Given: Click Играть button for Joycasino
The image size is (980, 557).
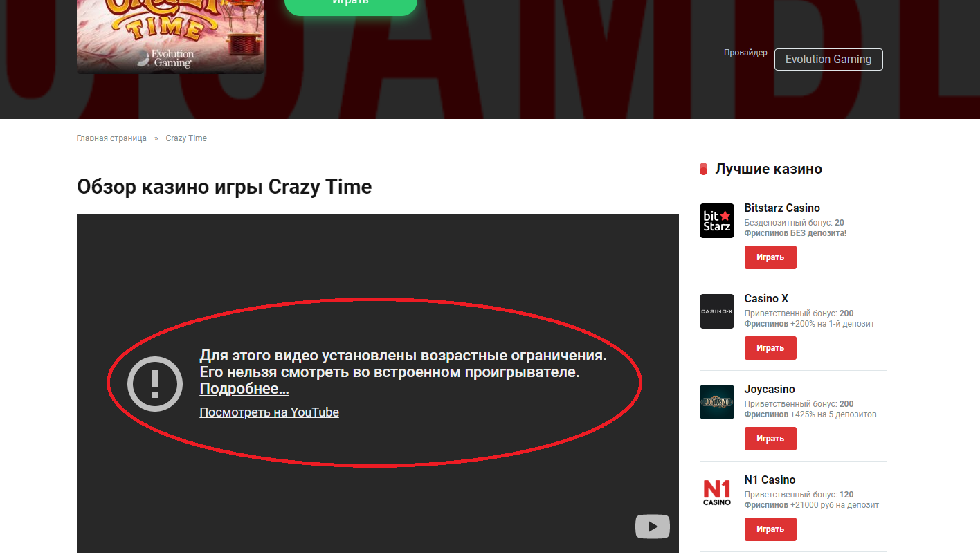Looking at the screenshot, I should click(770, 439).
